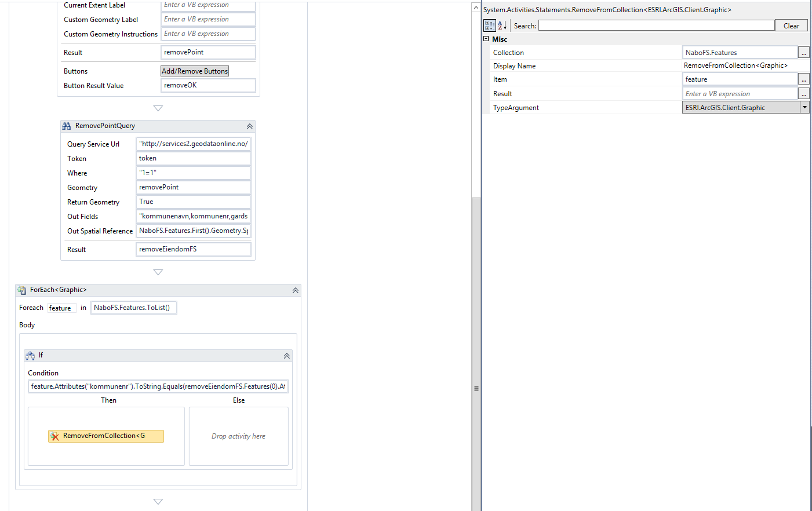812x511 pixels.
Task: Click the 'TypeArgument' property label
Action: (516, 108)
